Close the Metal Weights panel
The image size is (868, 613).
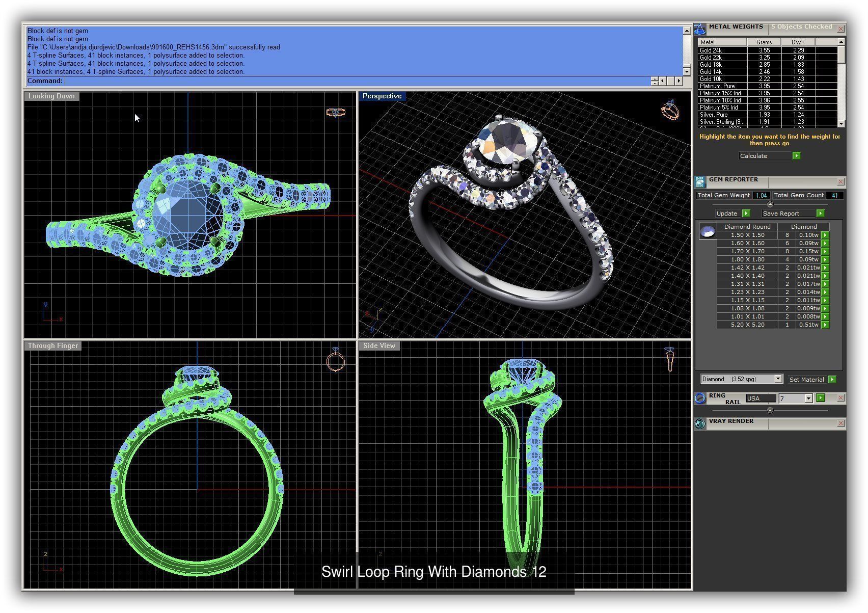click(840, 29)
